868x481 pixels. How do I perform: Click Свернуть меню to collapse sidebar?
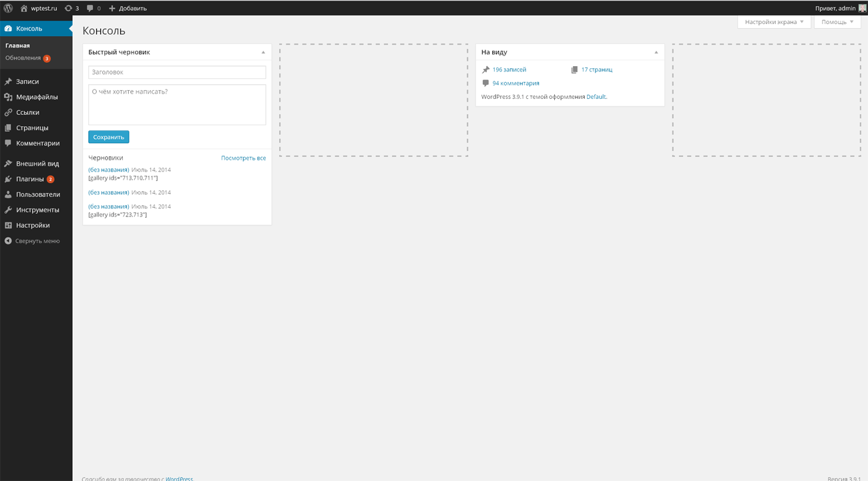37,241
